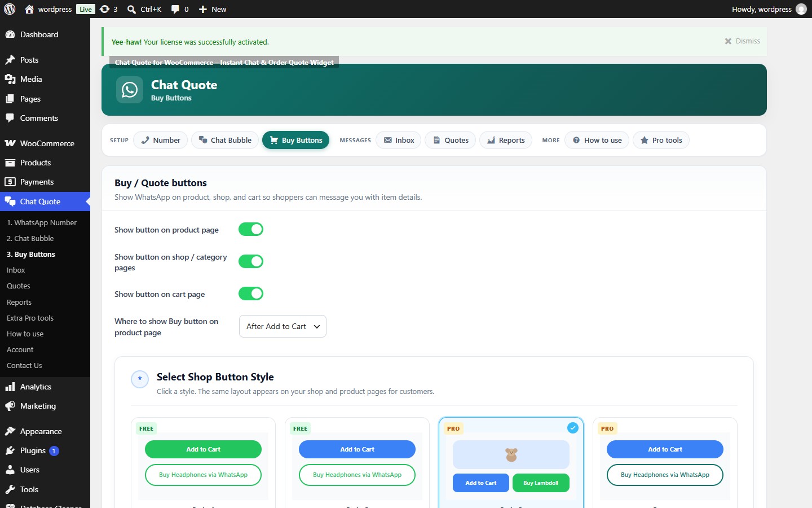Open the Account submenu item
Image resolution: width=812 pixels, height=508 pixels.
pos(20,349)
